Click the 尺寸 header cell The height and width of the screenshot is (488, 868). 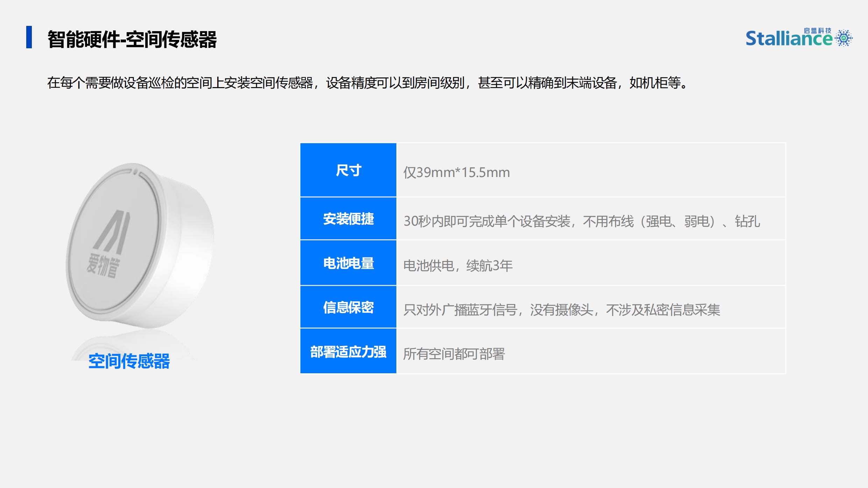coord(348,170)
